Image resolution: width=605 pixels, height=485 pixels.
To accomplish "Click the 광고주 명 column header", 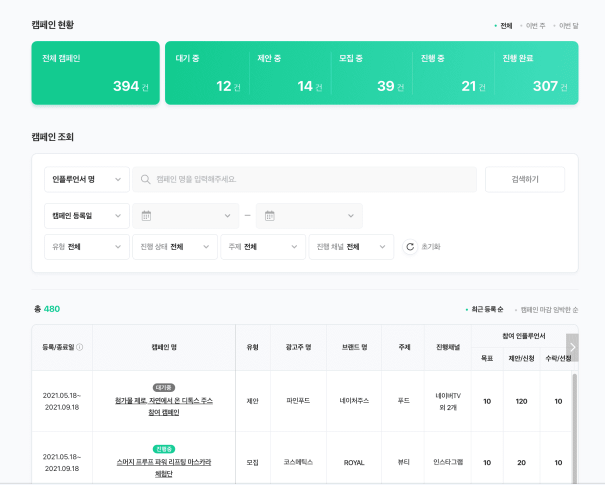I will pyautogui.click(x=298, y=347).
